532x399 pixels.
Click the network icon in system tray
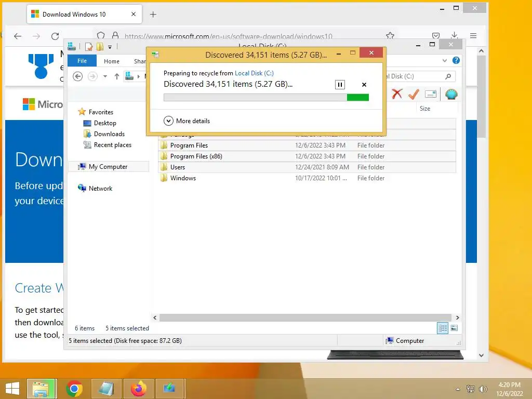[x=471, y=389]
